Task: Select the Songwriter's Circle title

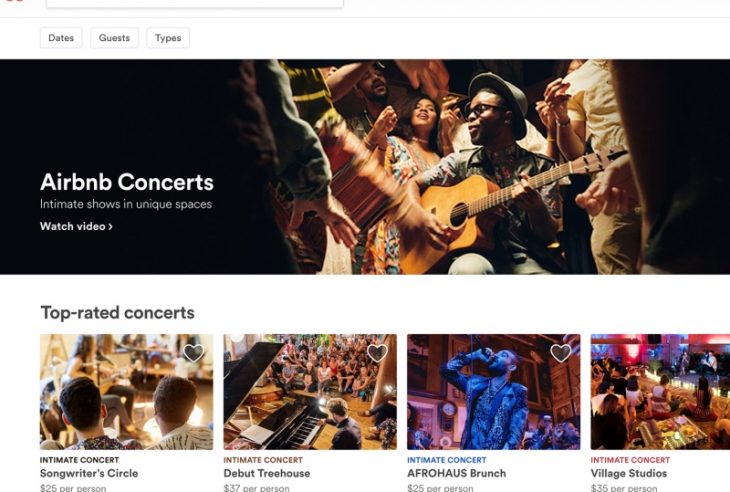Action: click(x=89, y=473)
